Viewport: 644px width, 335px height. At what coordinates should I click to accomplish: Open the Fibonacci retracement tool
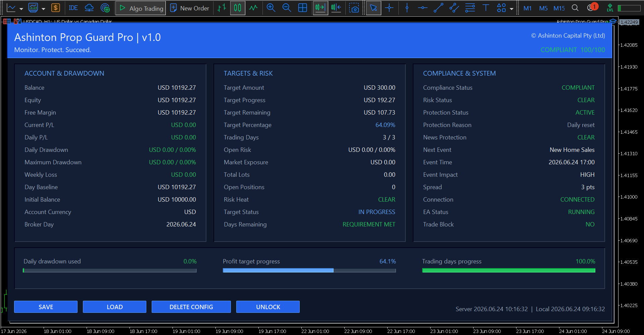pos(470,8)
